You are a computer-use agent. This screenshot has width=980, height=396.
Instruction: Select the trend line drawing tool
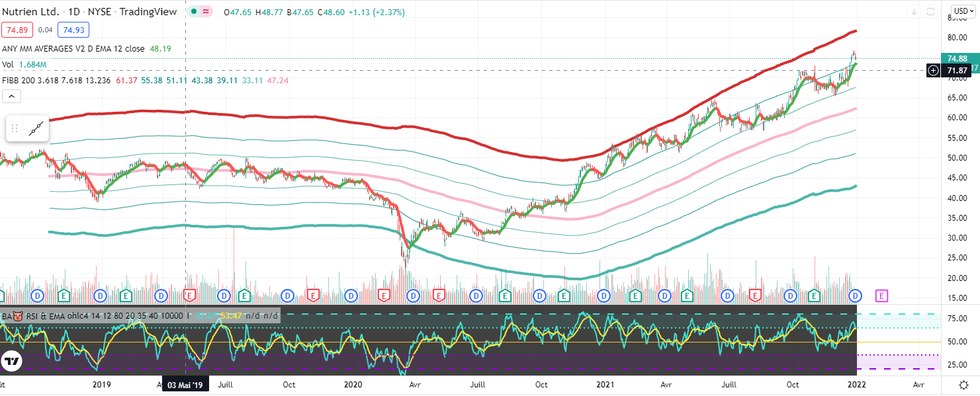(37, 128)
